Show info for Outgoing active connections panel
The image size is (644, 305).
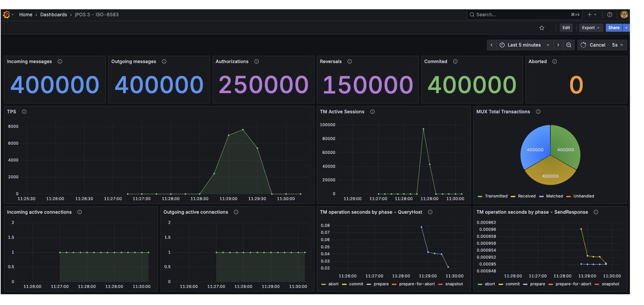[236, 212]
